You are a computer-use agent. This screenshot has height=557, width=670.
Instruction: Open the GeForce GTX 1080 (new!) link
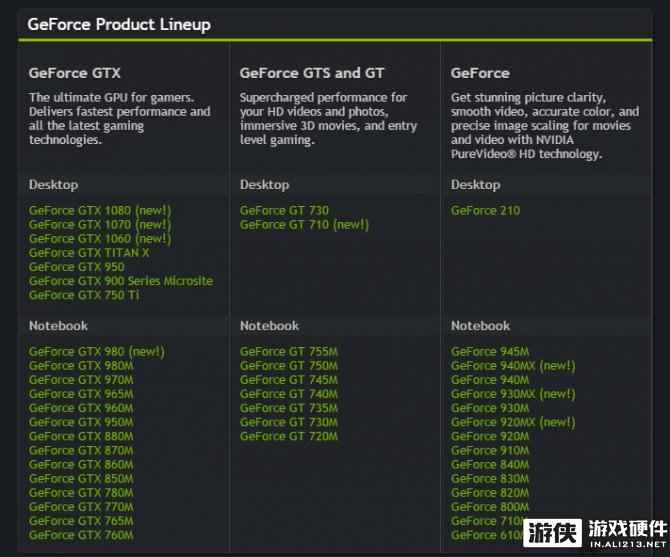(x=99, y=211)
